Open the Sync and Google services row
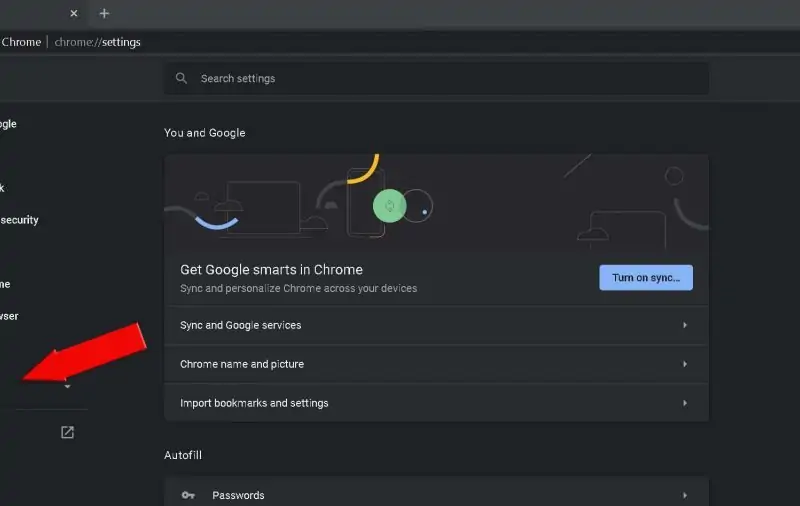 [x=436, y=325]
